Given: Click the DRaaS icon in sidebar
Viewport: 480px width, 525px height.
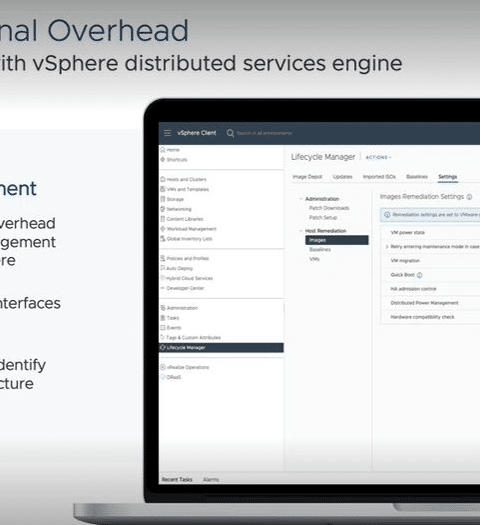Looking at the screenshot, I should pos(163,377).
